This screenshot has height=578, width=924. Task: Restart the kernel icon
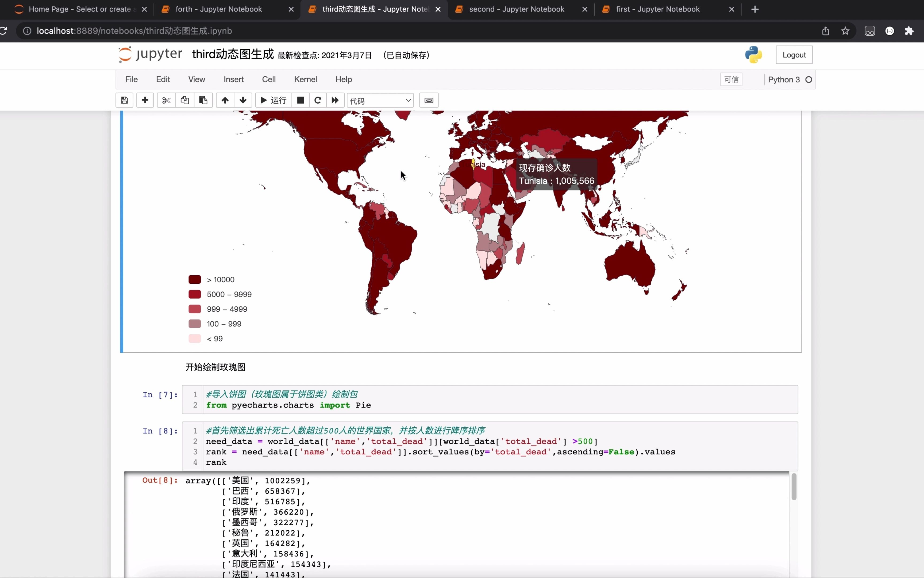[x=318, y=100]
